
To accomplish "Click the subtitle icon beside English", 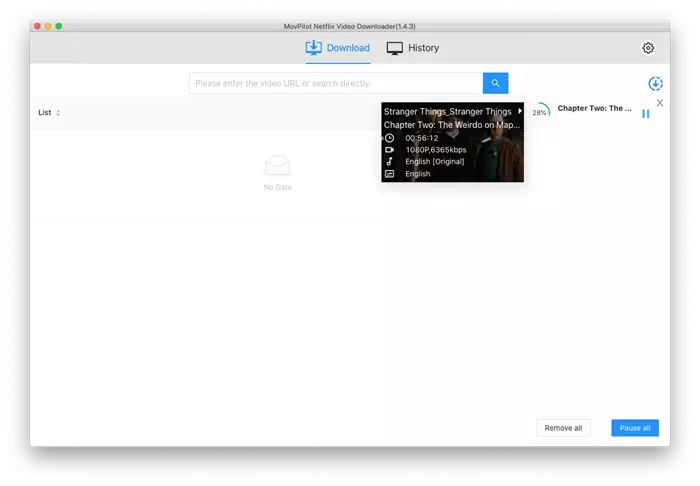I will coord(389,174).
